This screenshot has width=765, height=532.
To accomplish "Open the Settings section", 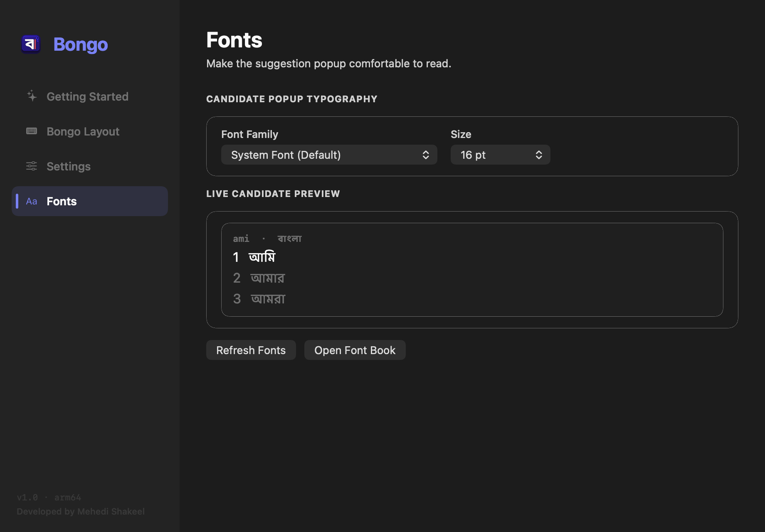I will [x=90, y=166].
